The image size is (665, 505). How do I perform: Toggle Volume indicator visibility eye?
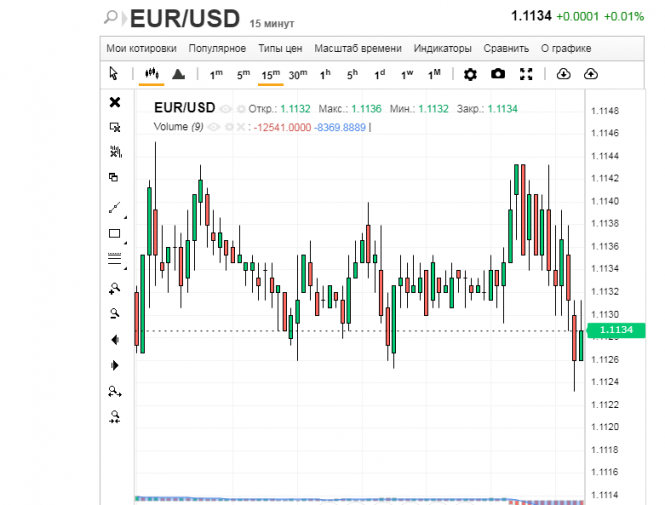[214, 127]
